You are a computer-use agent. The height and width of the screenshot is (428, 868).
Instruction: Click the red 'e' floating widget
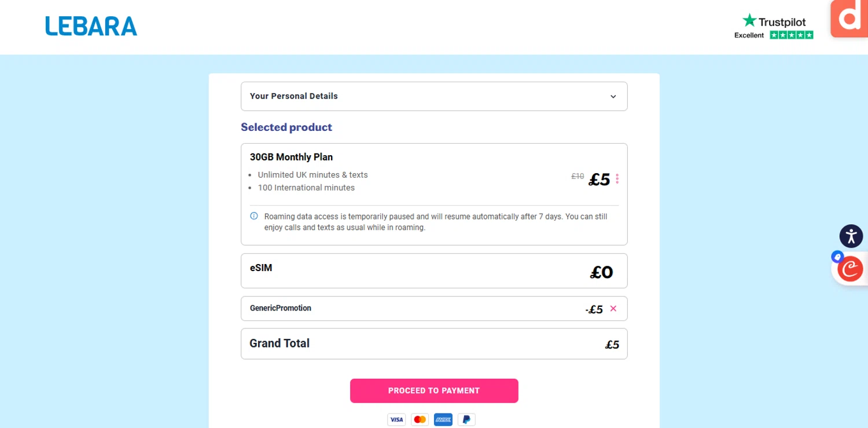(849, 269)
